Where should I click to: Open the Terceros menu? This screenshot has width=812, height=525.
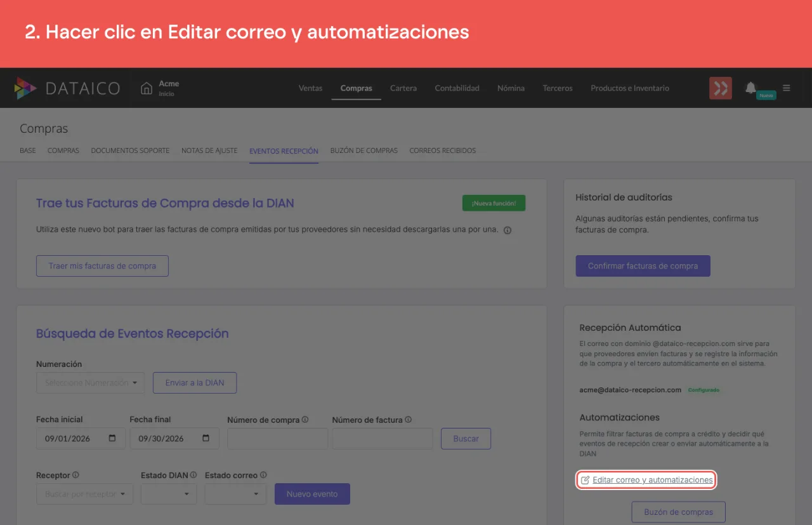(x=558, y=88)
